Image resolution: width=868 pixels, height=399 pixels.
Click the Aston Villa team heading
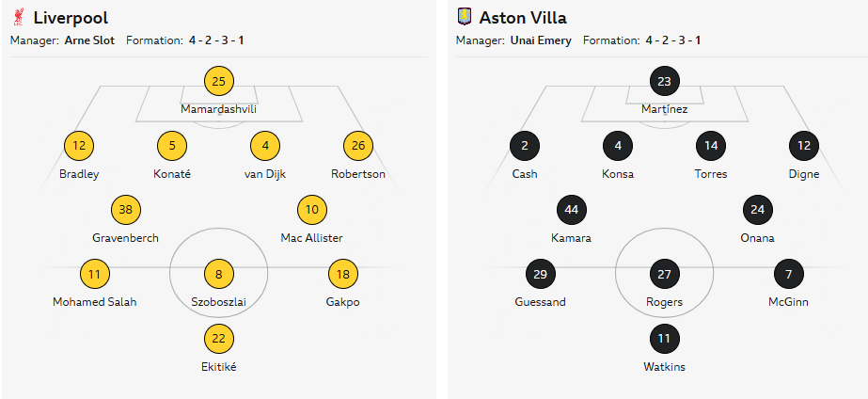coord(523,18)
